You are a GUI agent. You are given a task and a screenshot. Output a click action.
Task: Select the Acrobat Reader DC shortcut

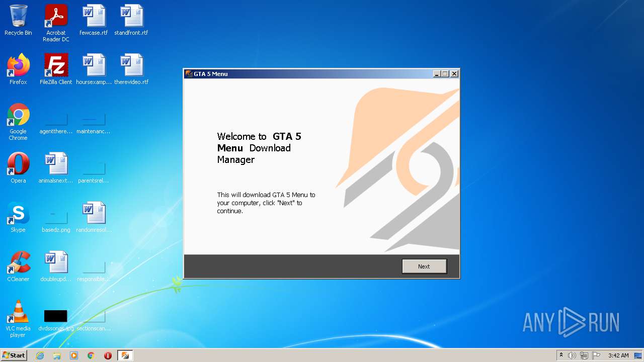56,23
